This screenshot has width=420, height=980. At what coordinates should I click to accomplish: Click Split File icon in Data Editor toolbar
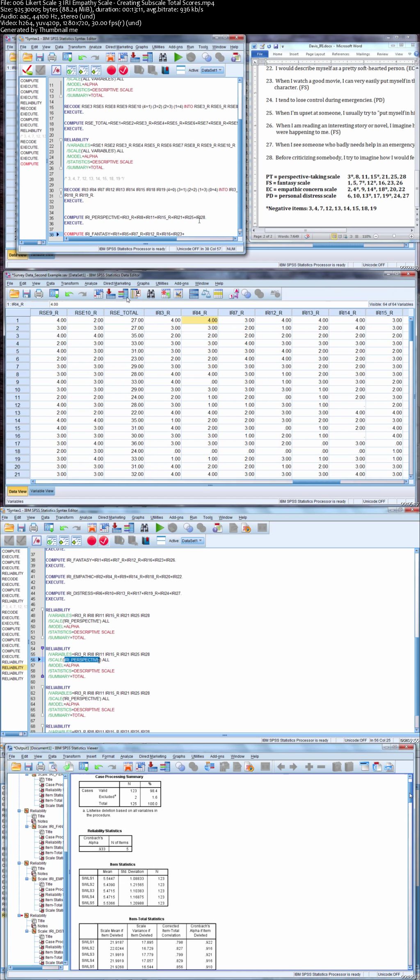pos(194,294)
